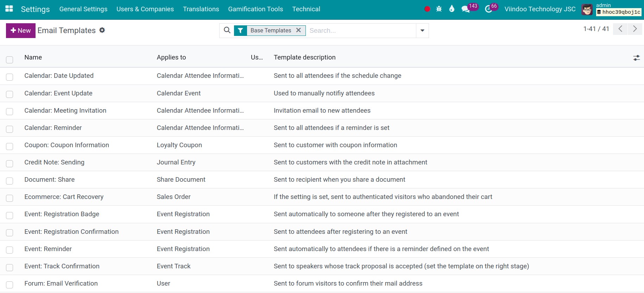
Task: Open the Credit Note: Sending template
Action: 55,162
